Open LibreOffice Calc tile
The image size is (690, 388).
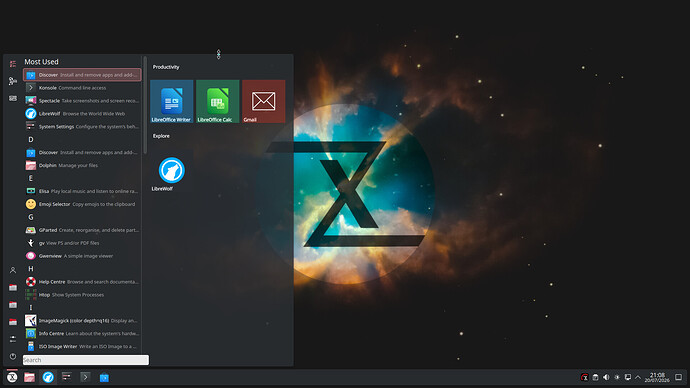coord(217,101)
